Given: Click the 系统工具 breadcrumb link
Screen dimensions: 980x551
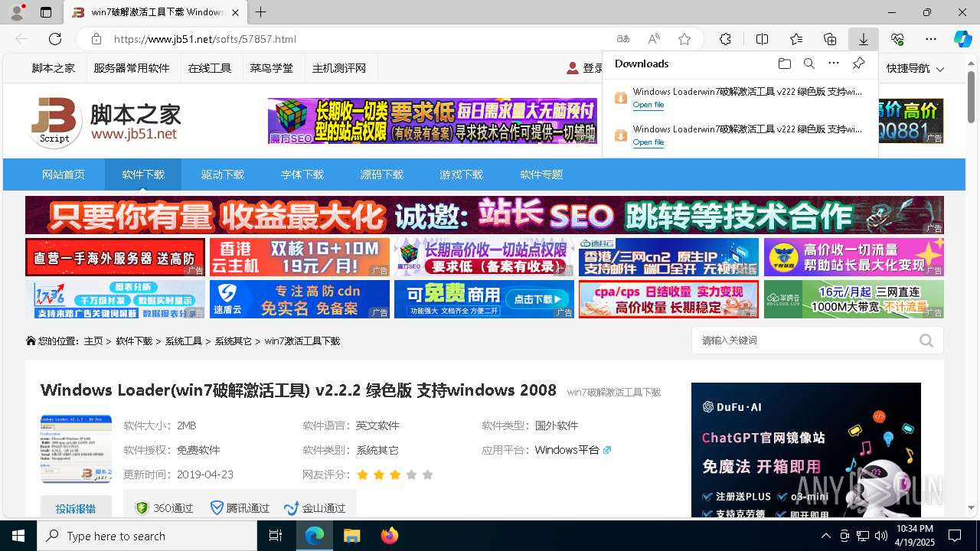Looking at the screenshot, I should coord(184,341).
